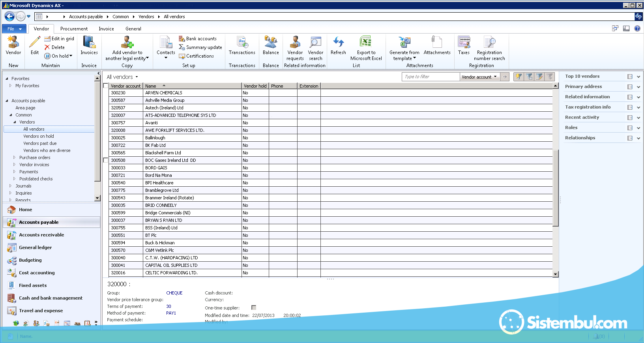Click the CHEQUE group link
The width and height of the screenshot is (644, 343).
[x=174, y=293]
